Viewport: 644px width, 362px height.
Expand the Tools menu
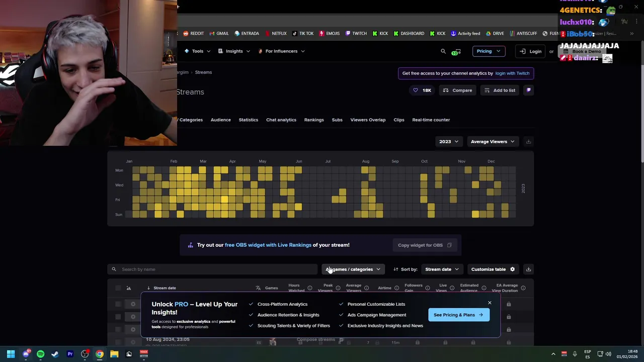(197, 51)
